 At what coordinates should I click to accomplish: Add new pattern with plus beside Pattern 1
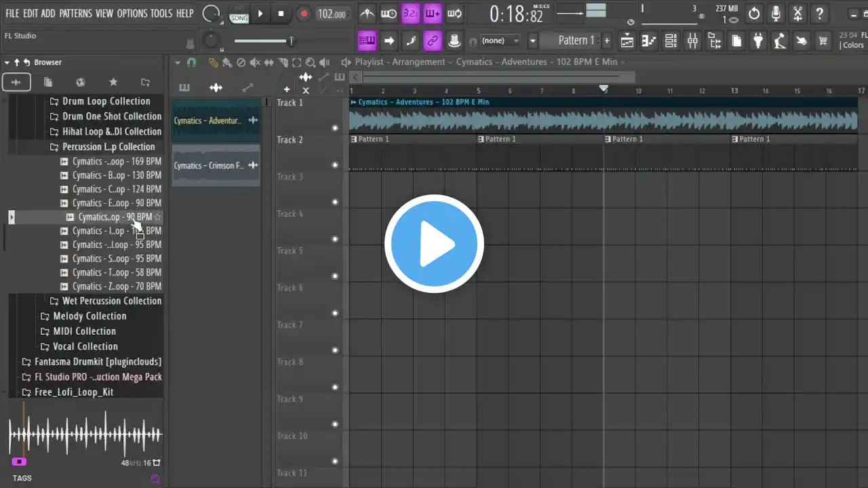(607, 41)
